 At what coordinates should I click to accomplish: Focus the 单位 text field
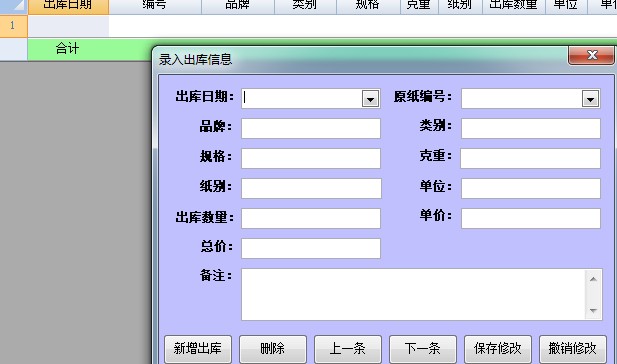531,188
